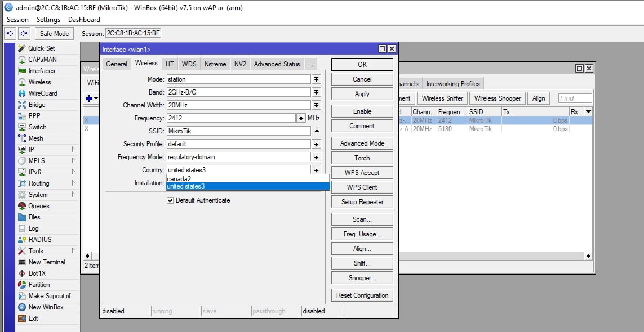
Task: Expand the Channel Width dropdown
Action: tap(316, 105)
